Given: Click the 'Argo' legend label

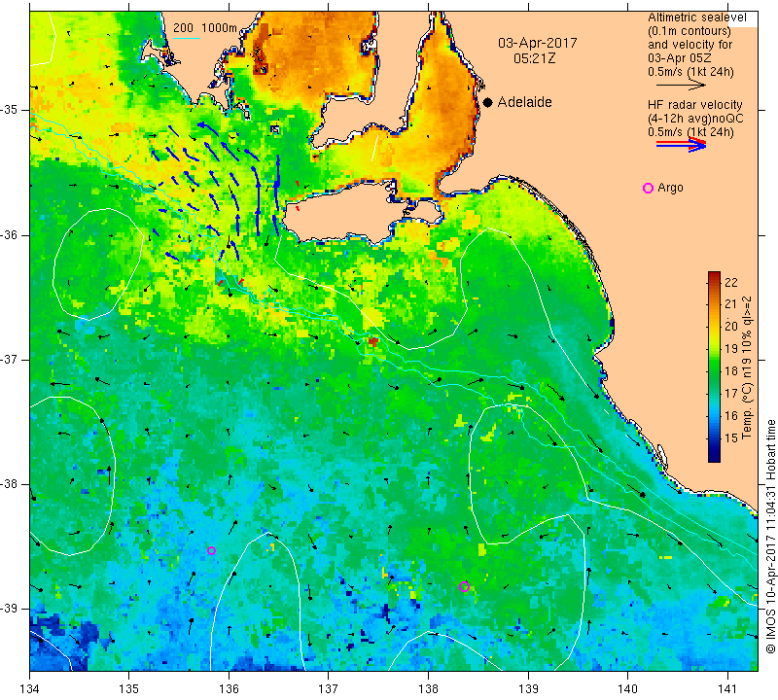Looking at the screenshot, I should click(670, 188).
